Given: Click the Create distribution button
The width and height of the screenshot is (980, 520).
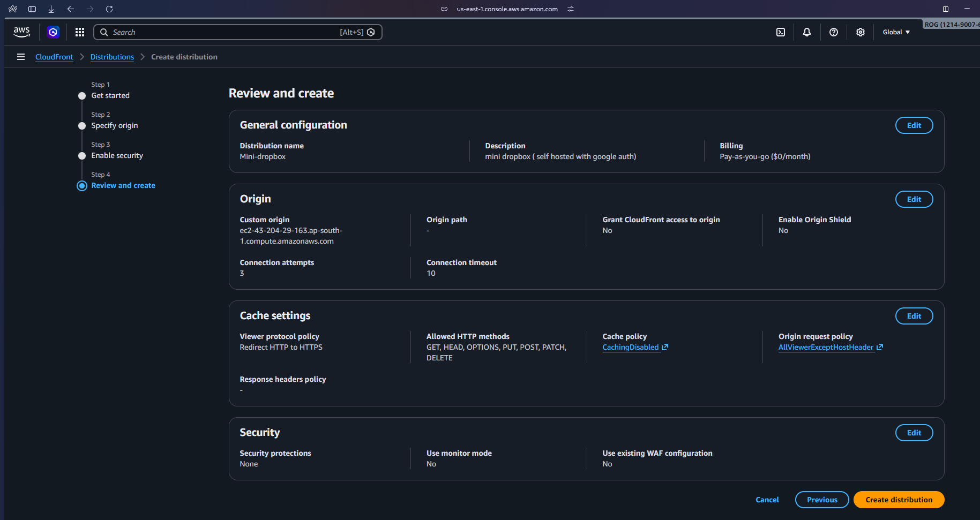Looking at the screenshot, I should [899, 500].
